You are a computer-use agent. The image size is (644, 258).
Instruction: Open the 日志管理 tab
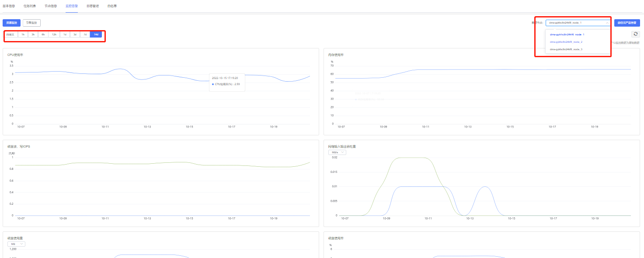pyautogui.click(x=93, y=6)
